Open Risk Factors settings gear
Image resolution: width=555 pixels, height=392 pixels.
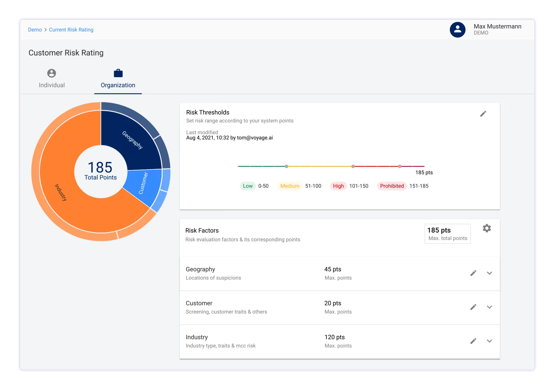[487, 229]
